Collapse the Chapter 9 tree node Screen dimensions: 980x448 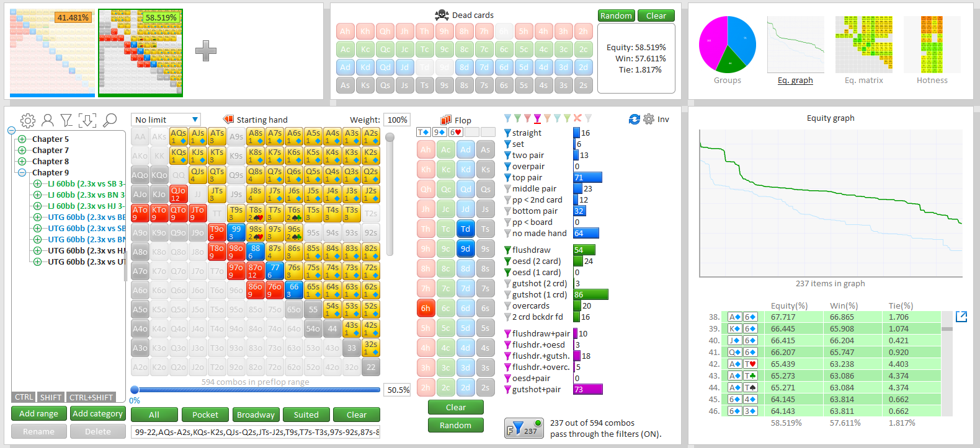click(22, 173)
